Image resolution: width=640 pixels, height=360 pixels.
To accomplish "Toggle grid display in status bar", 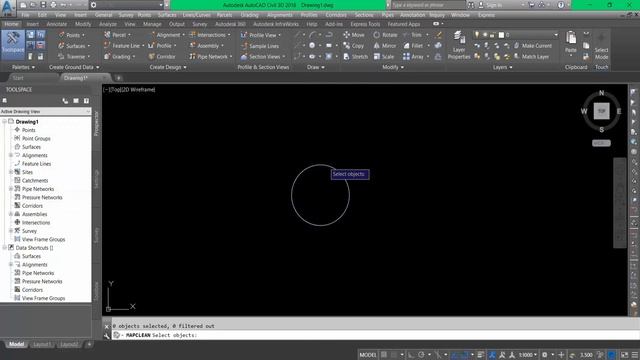I will coord(384,355).
